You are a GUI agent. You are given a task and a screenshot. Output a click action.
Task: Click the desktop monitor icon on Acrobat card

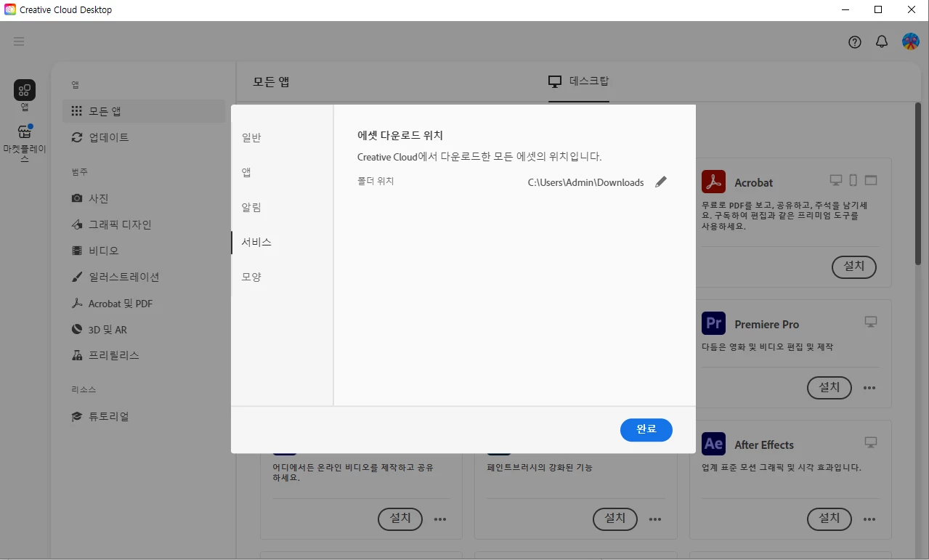click(x=836, y=180)
